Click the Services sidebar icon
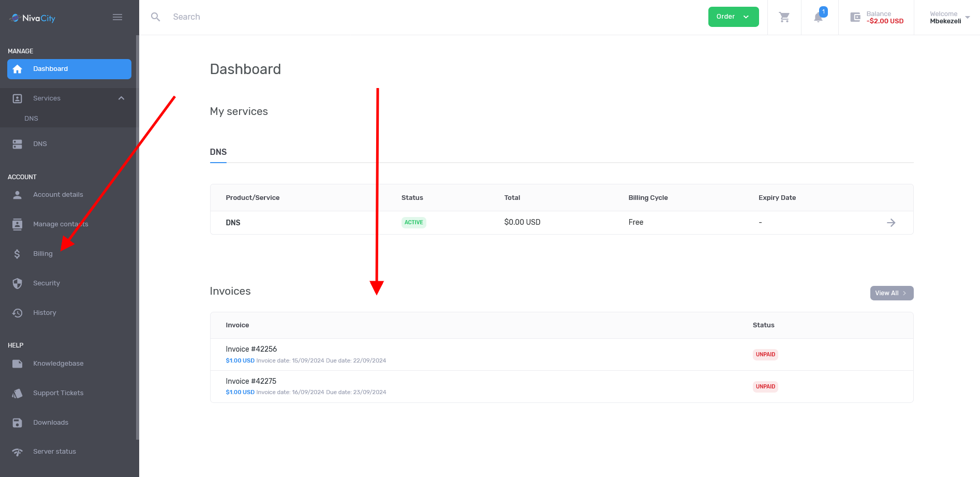Viewport: 980px width, 477px height. 18,98
